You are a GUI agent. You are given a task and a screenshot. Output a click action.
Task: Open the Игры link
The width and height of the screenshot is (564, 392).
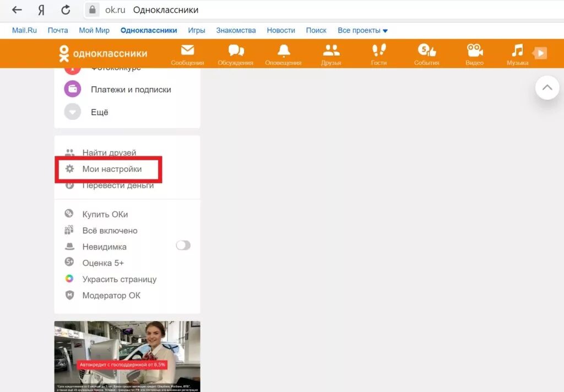tap(197, 30)
